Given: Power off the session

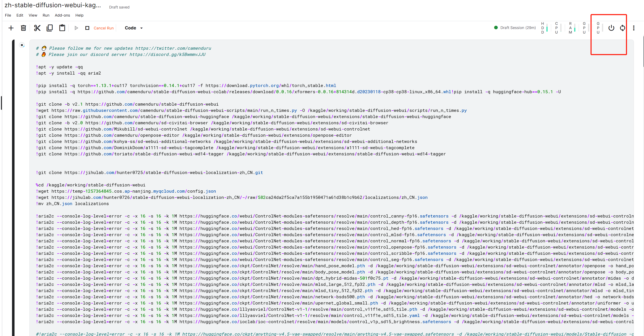Looking at the screenshot, I should point(611,28).
